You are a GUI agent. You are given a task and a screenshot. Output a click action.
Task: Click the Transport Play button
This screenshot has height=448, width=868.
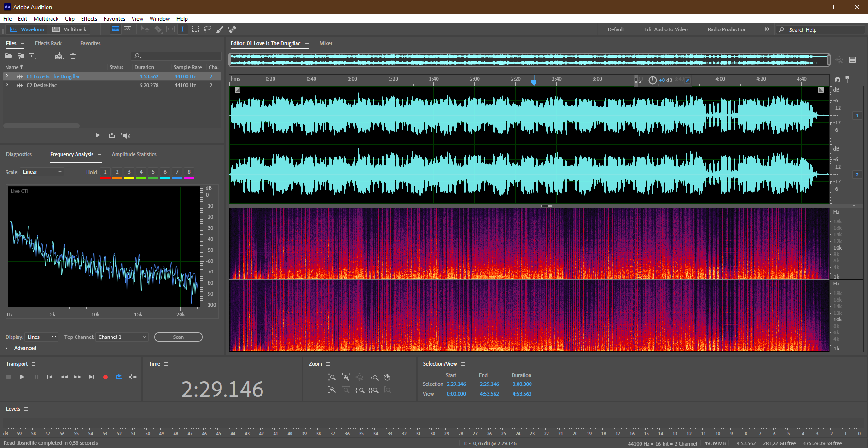click(22, 377)
